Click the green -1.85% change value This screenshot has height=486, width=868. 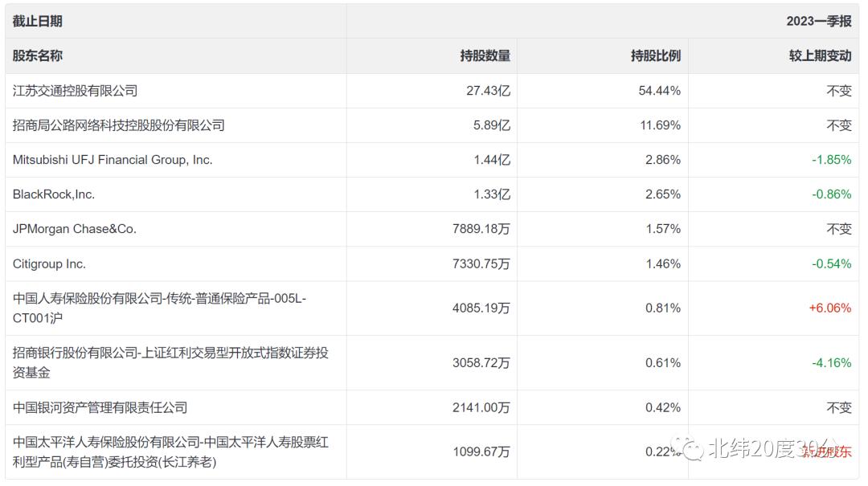pos(831,160)
